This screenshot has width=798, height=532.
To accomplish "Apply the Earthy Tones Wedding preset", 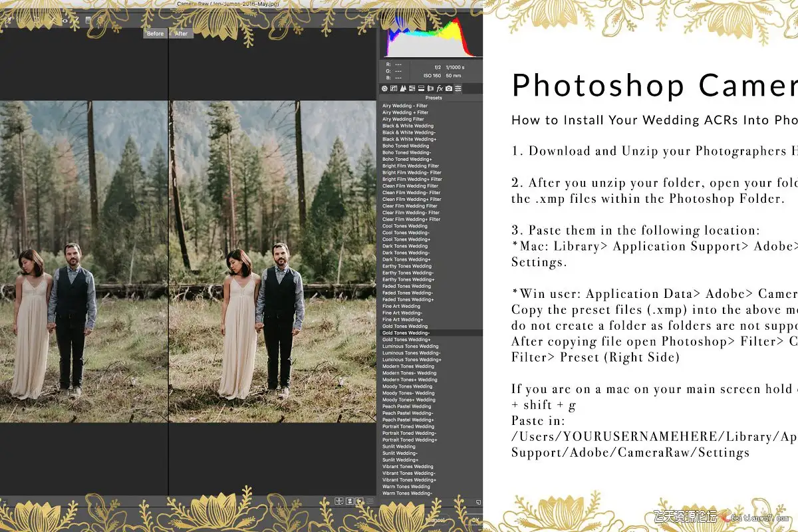I will (x=407, y=266).
